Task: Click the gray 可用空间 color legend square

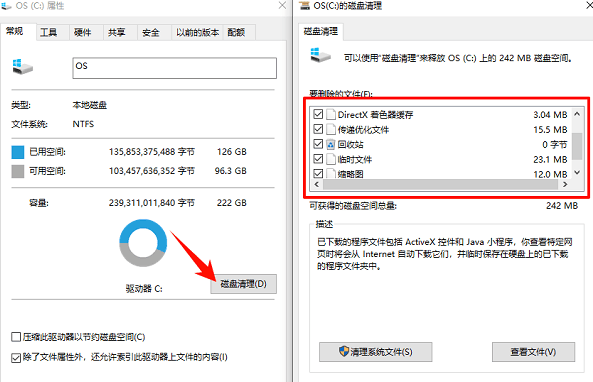Action: (18, 171)
